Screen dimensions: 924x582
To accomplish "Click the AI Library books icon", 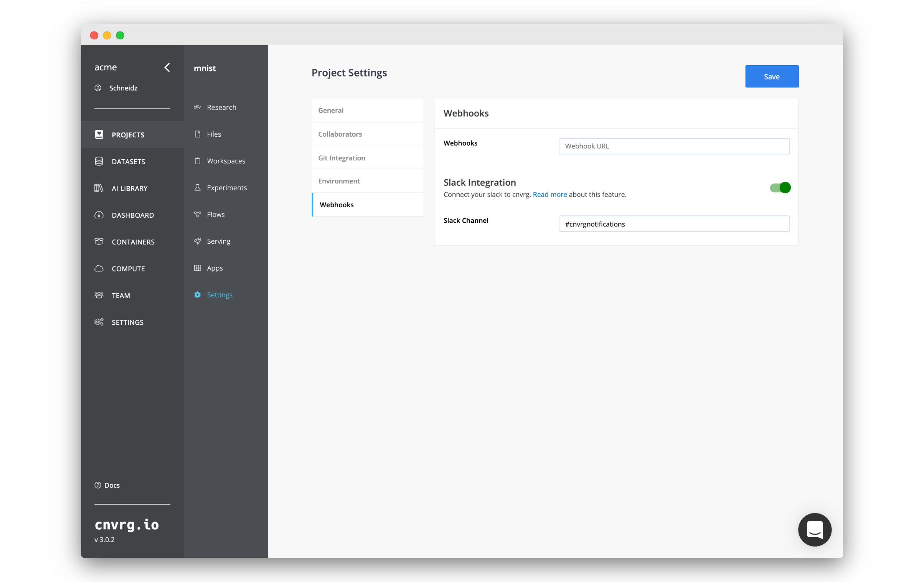I will [x=99, y=188].
